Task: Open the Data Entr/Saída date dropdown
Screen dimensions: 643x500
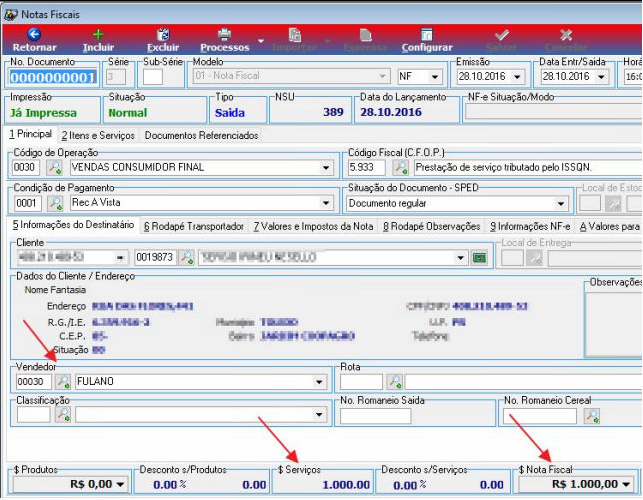Action: click(601, 77)
